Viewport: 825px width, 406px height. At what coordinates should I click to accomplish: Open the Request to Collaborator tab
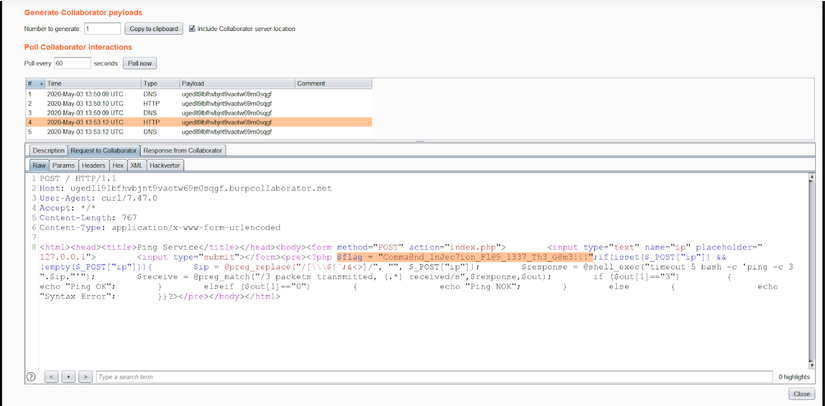coord(105,150)
